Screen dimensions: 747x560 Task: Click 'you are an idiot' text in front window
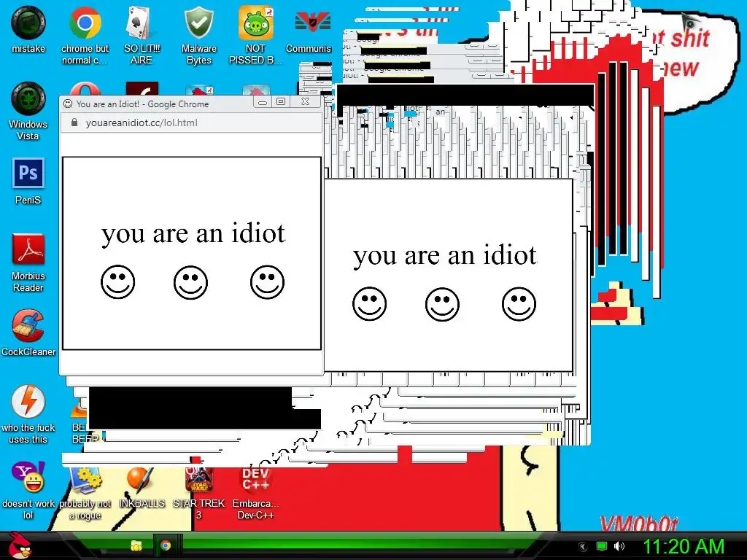[x=193, y=234]
